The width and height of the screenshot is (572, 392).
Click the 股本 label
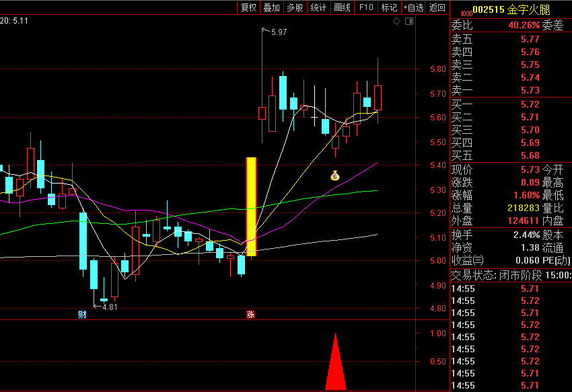point(552,235)
